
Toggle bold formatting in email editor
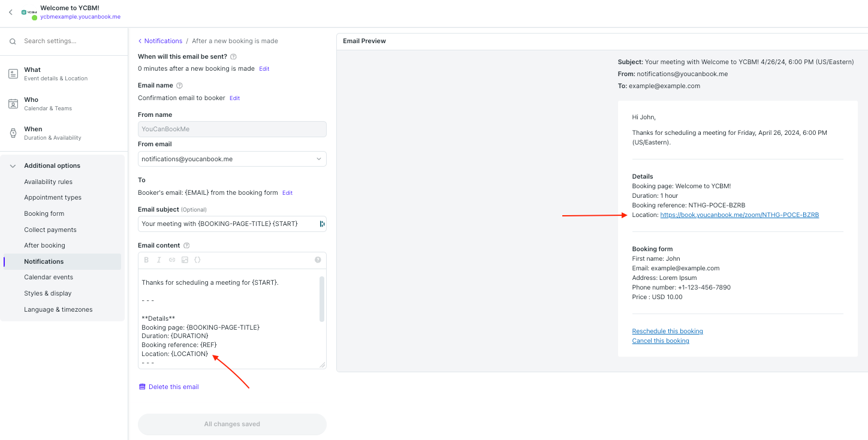(147, 260)
